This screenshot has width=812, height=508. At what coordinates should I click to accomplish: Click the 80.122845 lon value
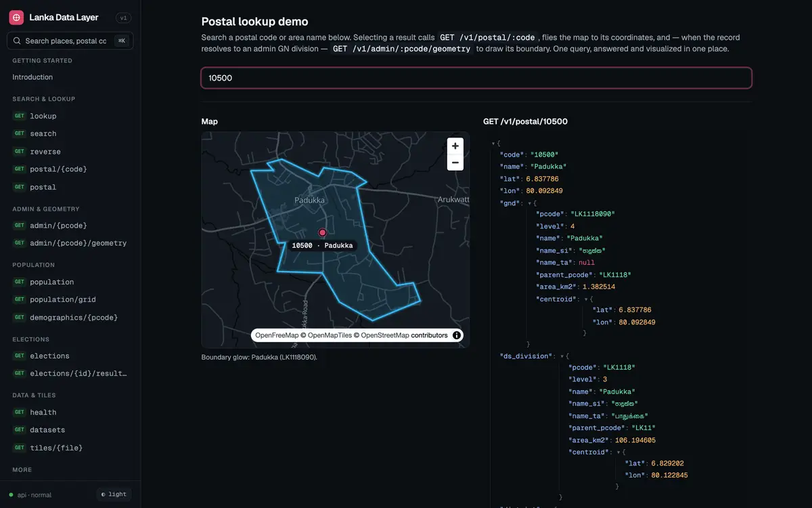click(670, 475)
